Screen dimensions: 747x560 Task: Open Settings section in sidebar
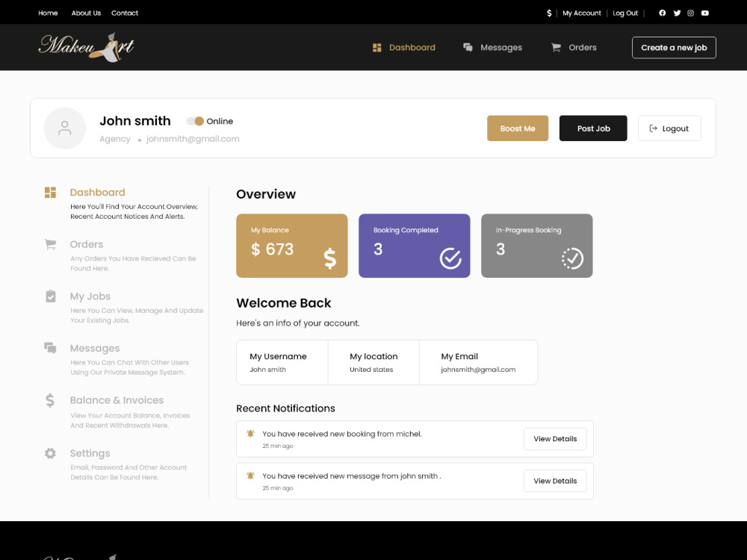click(x=90, y=453)
